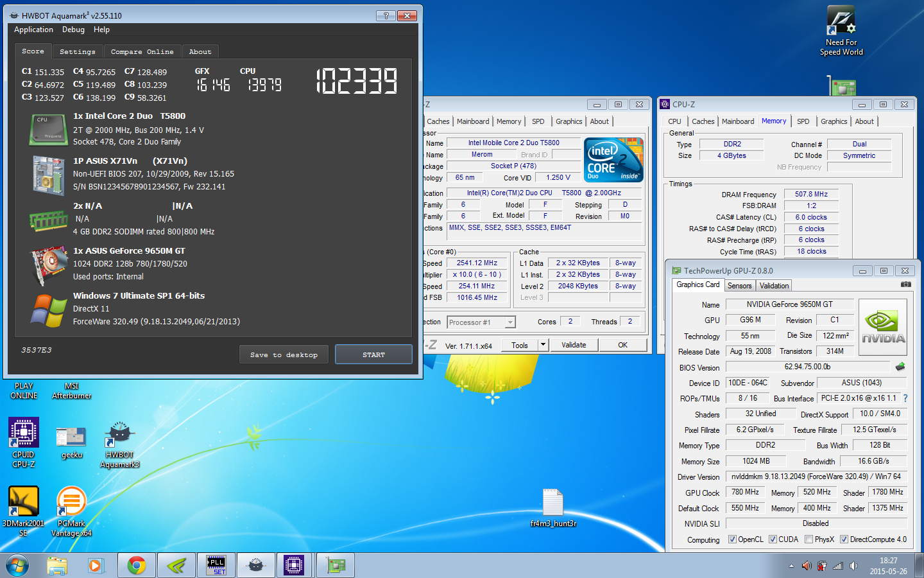Expand the Processor #1 selection dropdown
The image size is (924, 578).
tap(510, 322)
